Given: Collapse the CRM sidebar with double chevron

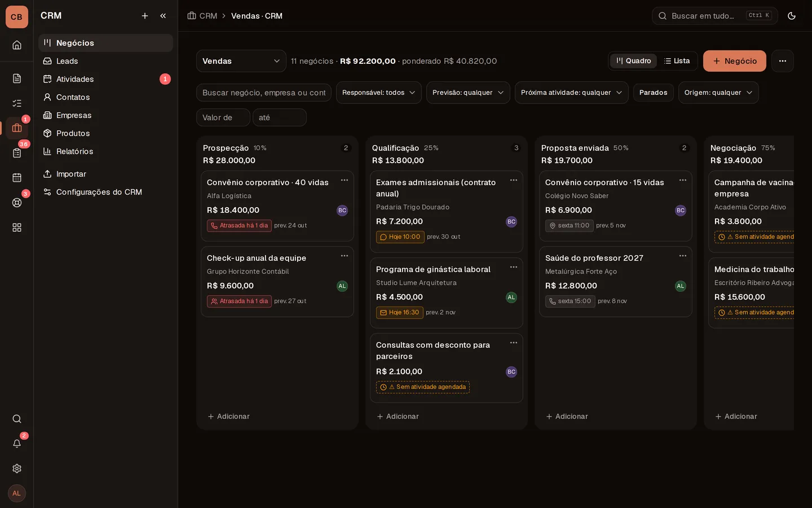Looking at the screenshot, I should [163, 16].
